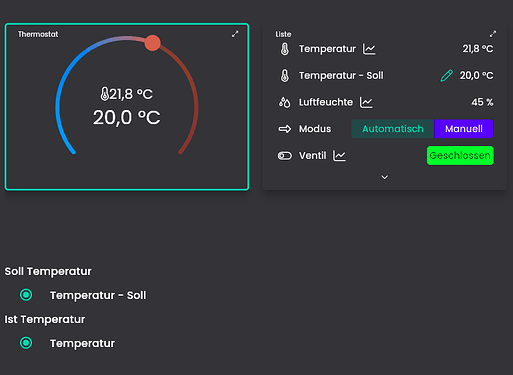Expand the Thermostat widget to fullscreen

pos(235,34)
